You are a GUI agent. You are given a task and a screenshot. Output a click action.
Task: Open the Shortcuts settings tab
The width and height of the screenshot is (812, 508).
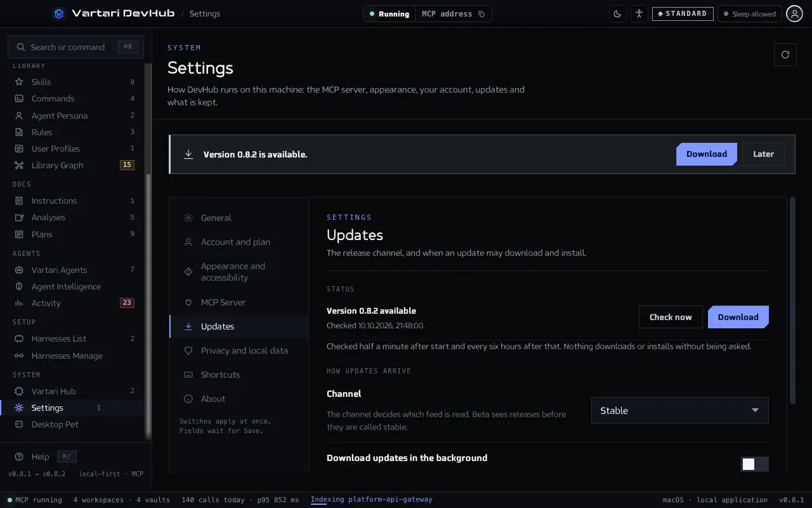(239, 375)
